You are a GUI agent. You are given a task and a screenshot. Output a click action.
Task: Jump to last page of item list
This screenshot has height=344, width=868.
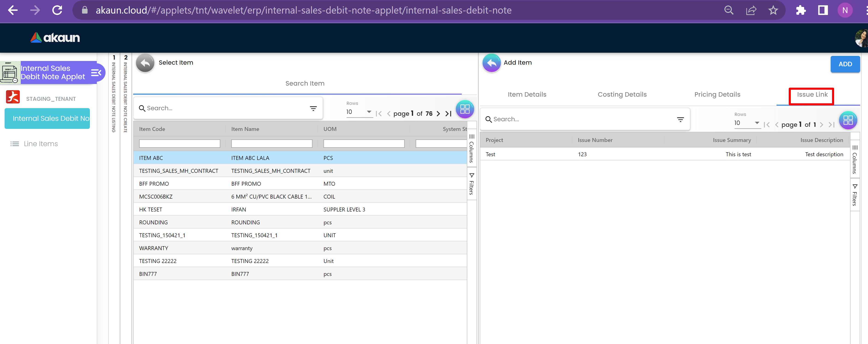coord(448,114)
